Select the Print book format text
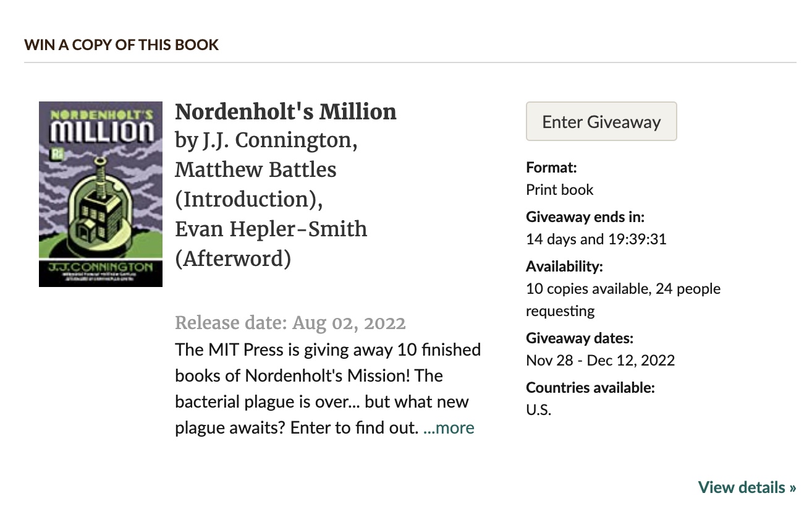Viewport: 812px width, 527px height. pos(559,189)
